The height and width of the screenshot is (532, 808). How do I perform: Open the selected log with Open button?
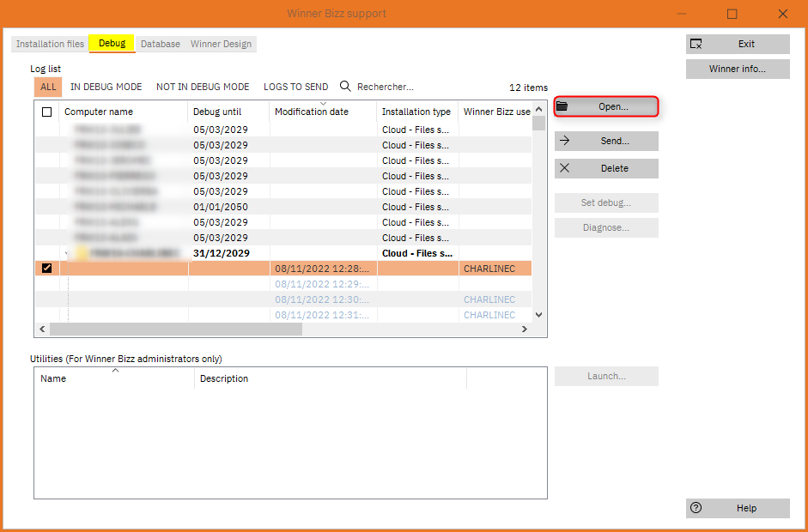coord(606,106)
